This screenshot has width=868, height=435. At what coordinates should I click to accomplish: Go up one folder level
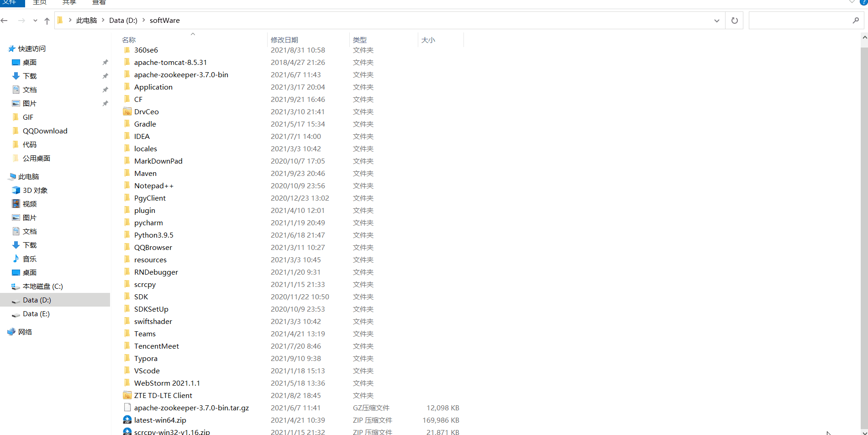coord(47,21)
